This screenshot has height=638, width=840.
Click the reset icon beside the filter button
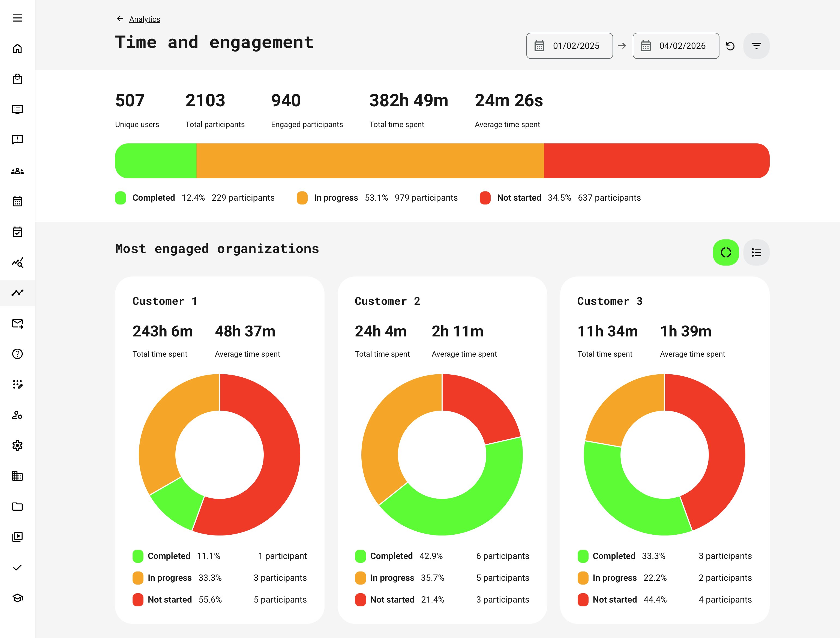click(x=731, y=46)
